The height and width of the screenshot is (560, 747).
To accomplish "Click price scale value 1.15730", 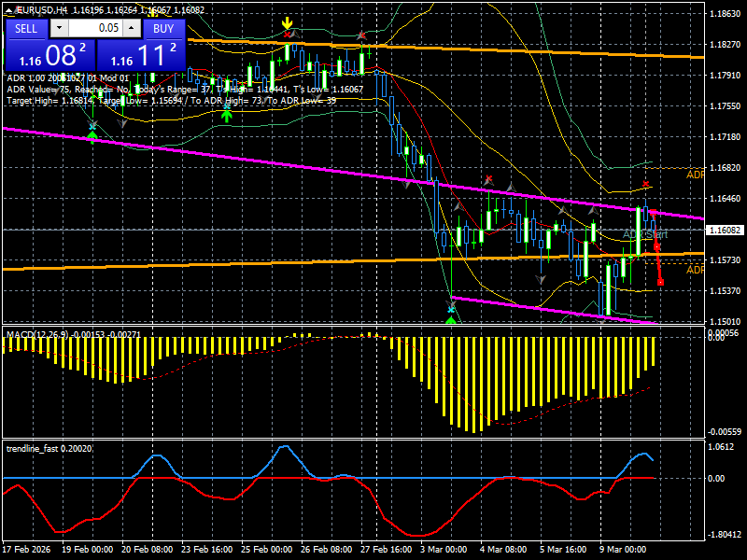I will pos(726,260).
